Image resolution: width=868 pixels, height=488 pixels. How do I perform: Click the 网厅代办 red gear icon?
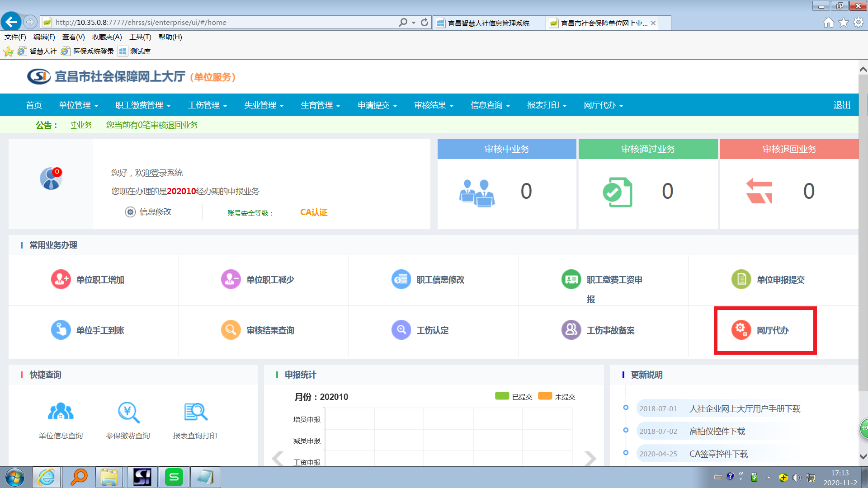pos(741,330)
